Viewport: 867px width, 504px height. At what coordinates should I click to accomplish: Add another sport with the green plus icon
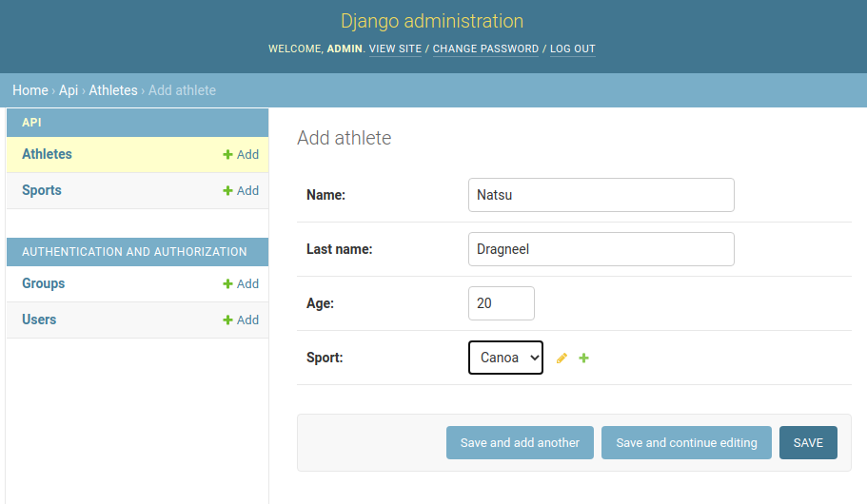coord(583,359)
